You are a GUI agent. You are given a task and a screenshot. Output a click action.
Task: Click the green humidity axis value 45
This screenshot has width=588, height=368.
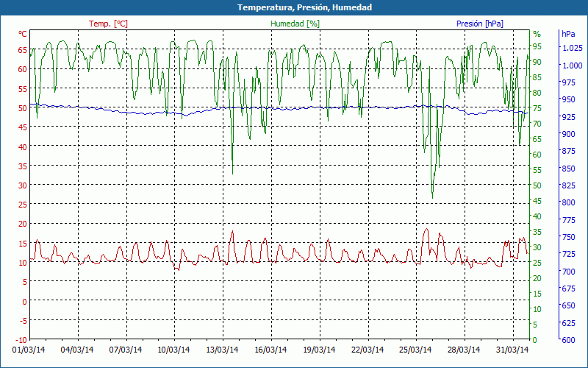click(x=537, y=201)
